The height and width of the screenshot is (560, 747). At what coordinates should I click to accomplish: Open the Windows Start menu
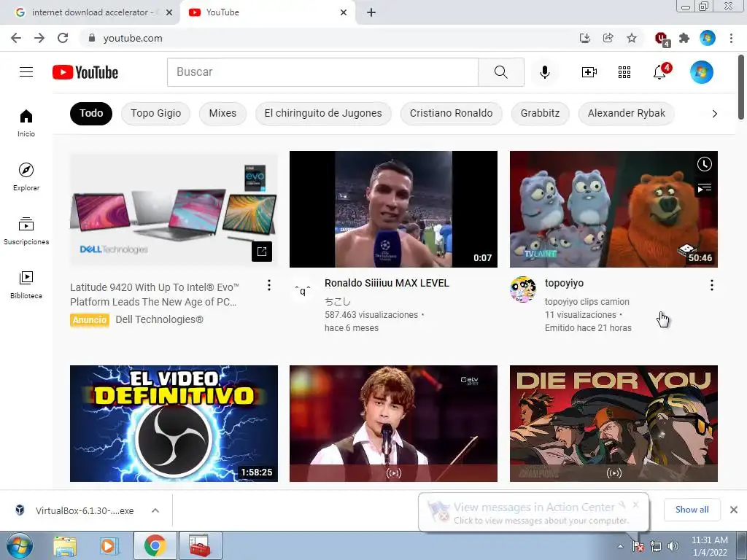20,545
